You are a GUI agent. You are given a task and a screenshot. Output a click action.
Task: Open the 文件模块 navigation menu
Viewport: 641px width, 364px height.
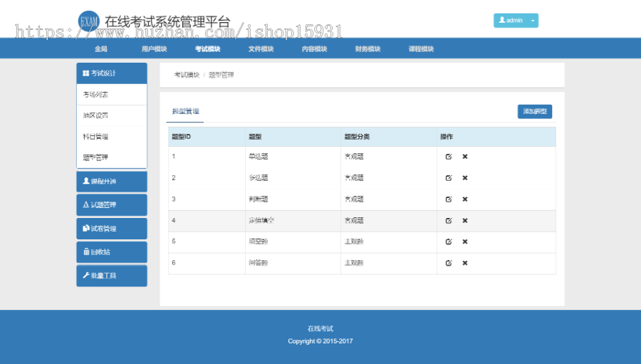tap(261, 48)
